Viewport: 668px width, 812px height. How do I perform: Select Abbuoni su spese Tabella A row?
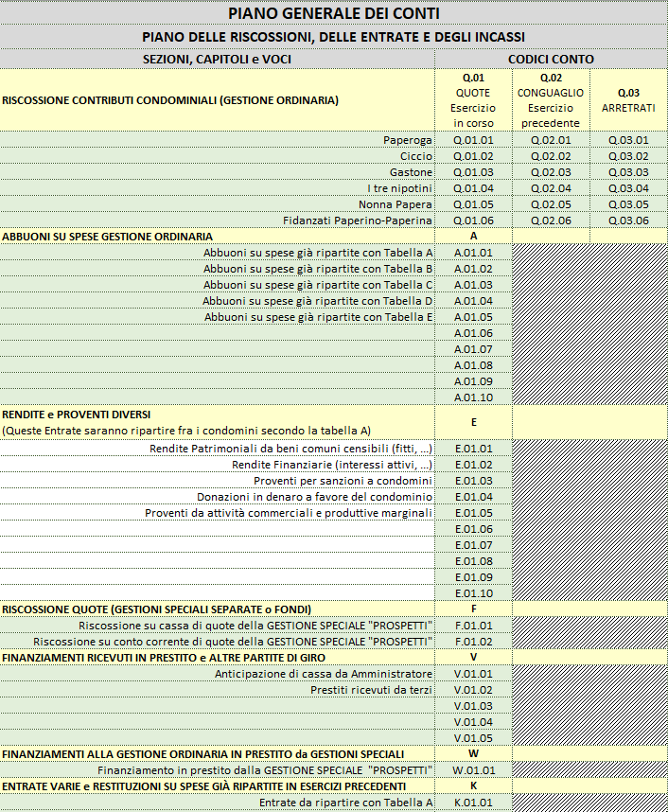coord(217,252)
